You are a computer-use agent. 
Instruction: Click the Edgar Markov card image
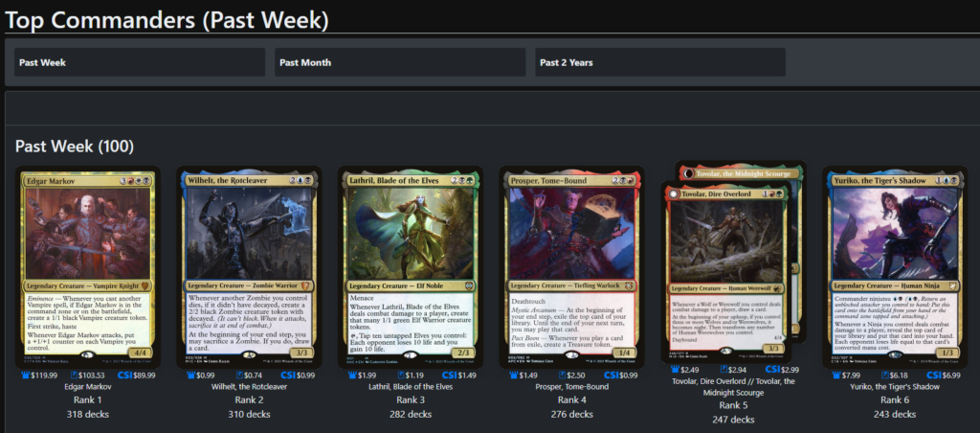tap(87, 268)
